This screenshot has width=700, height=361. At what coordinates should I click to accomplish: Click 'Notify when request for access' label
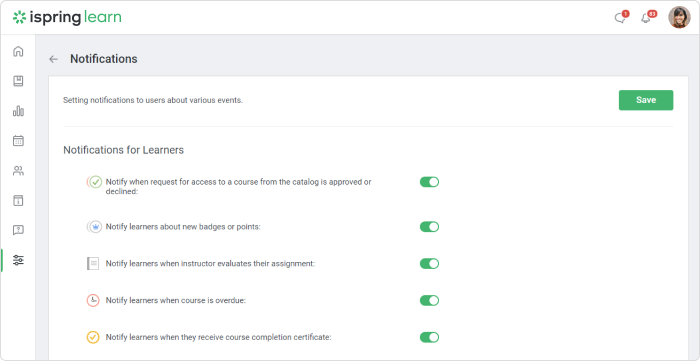[239, 187]
